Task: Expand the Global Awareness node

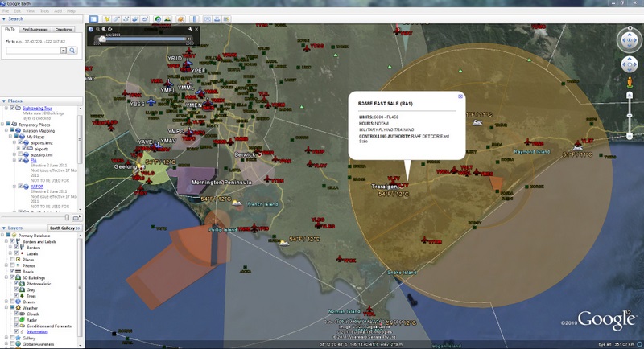Action: coord(6,344)
